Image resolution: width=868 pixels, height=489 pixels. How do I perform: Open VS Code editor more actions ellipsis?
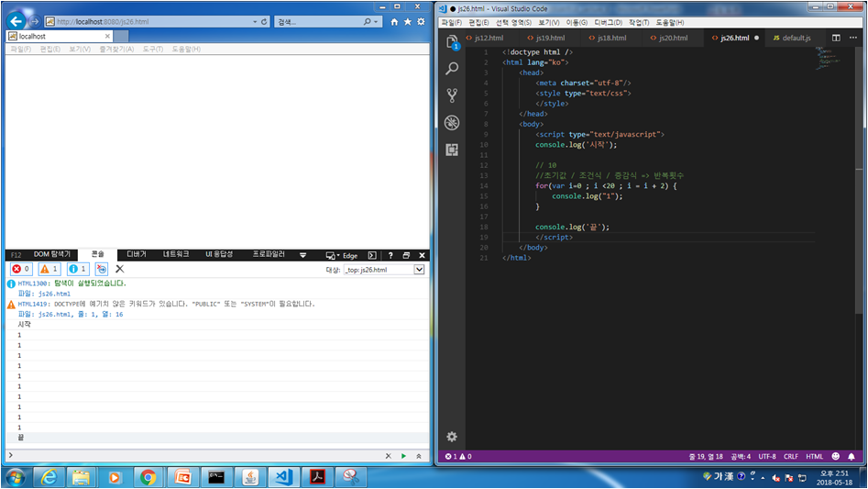tap(853, 38)
